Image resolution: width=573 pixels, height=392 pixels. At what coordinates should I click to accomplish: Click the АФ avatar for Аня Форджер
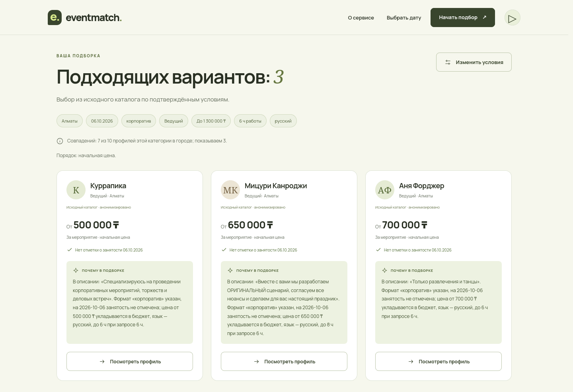pos(385,190)
